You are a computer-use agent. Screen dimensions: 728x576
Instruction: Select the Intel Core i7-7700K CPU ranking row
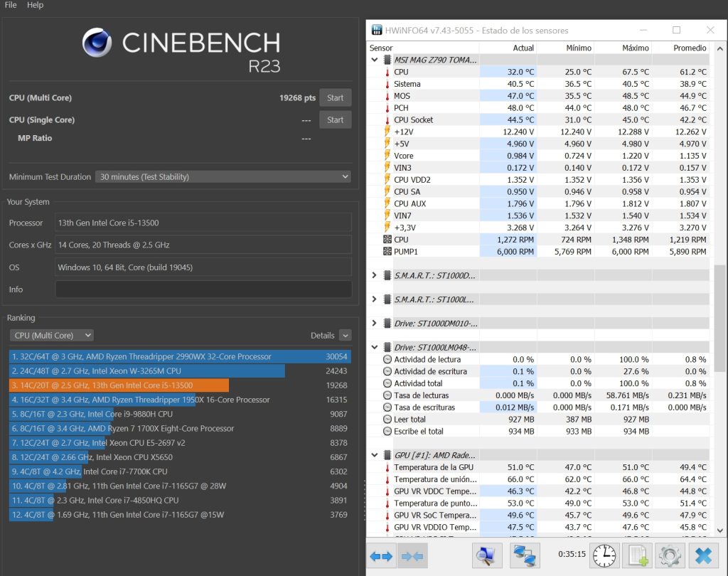coord(180,471)
